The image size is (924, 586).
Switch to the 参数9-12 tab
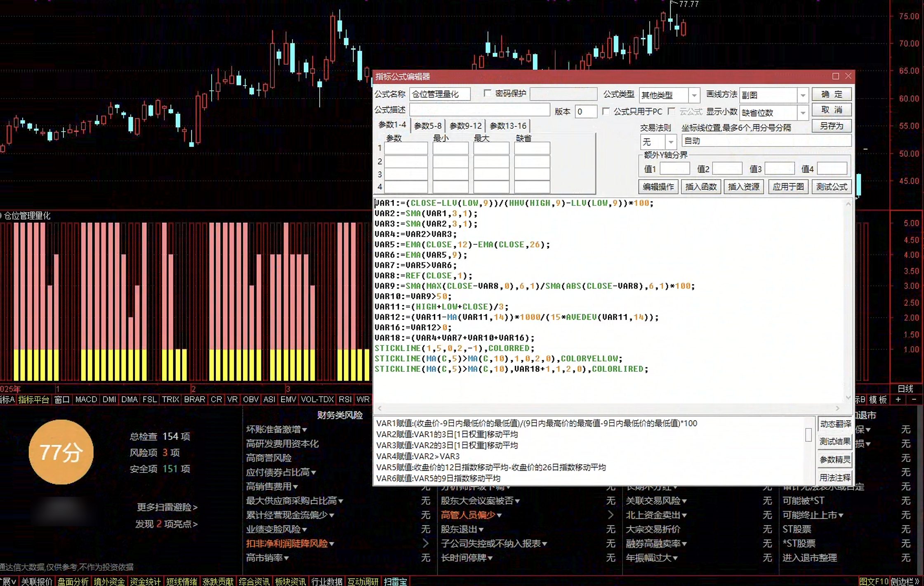466,125
